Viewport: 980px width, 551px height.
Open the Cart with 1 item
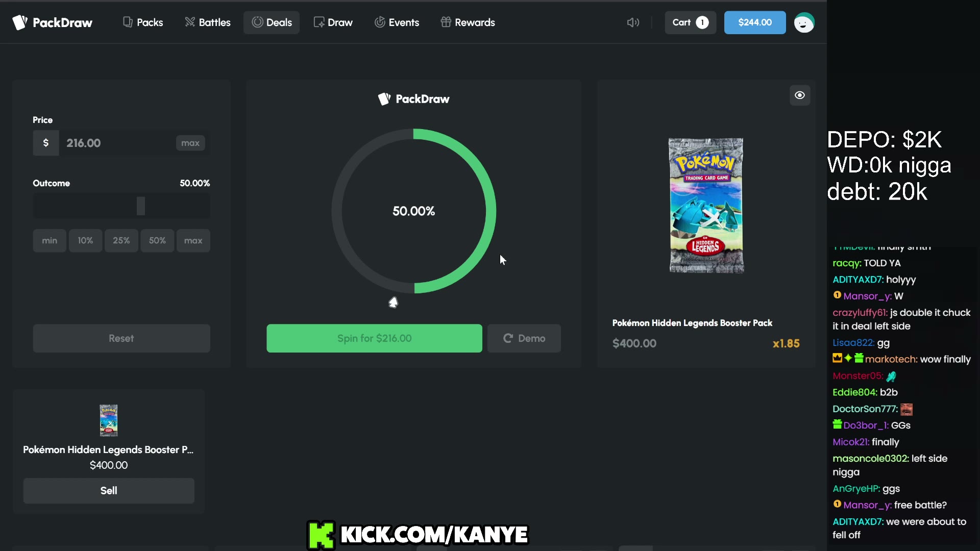click(x=691, y=22)
